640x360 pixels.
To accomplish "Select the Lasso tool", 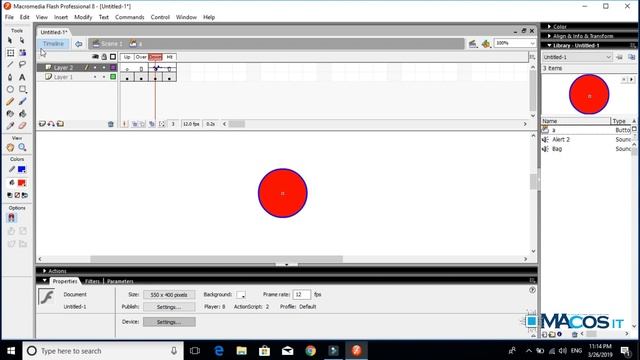I will [x=22, y=64].
